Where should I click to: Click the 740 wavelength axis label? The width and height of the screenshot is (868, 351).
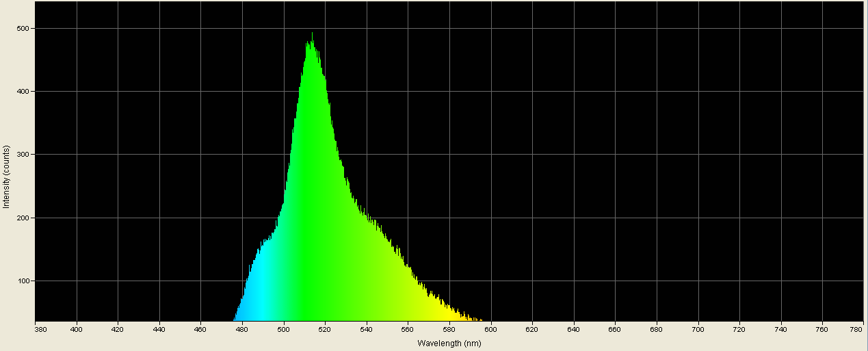coord(781,329)
